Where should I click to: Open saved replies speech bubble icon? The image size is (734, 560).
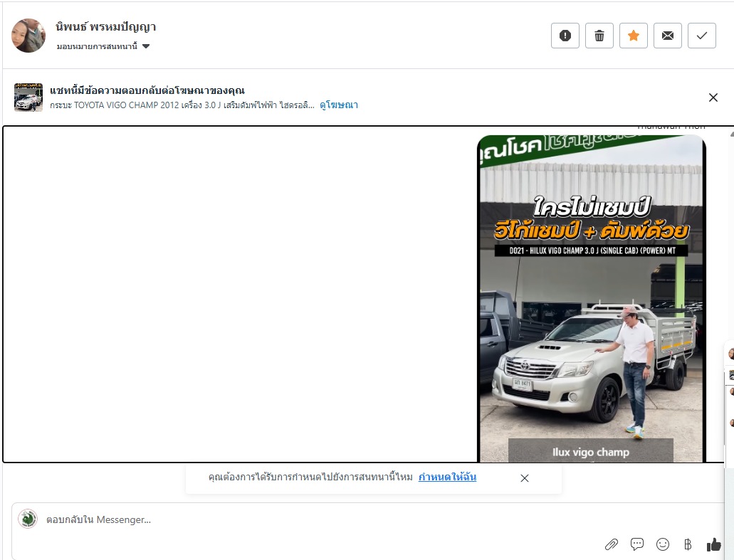coord(636,544)
